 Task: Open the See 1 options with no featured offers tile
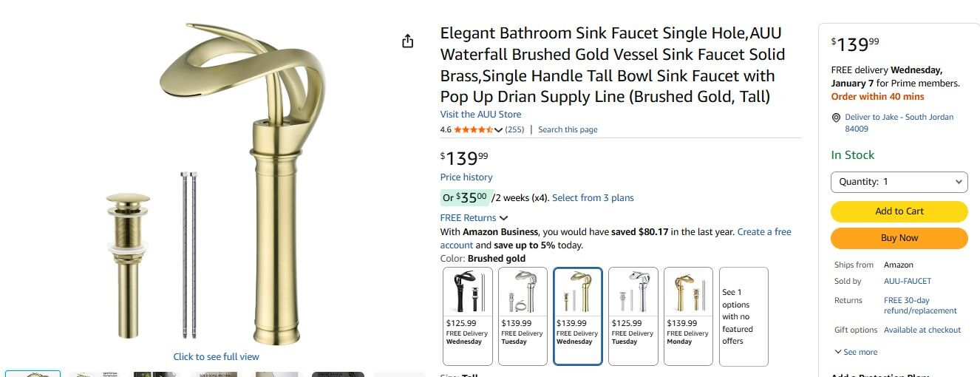point(743,316)
